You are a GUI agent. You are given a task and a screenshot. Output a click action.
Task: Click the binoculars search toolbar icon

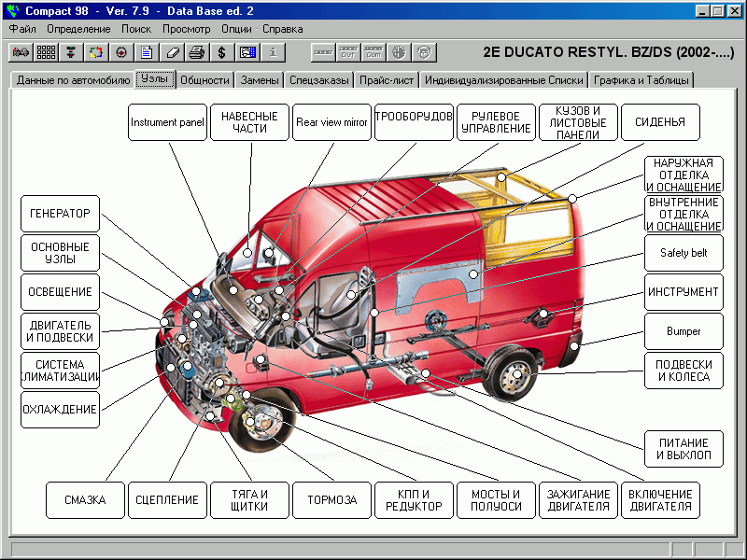pyautogui.click(x=21, y=52)
